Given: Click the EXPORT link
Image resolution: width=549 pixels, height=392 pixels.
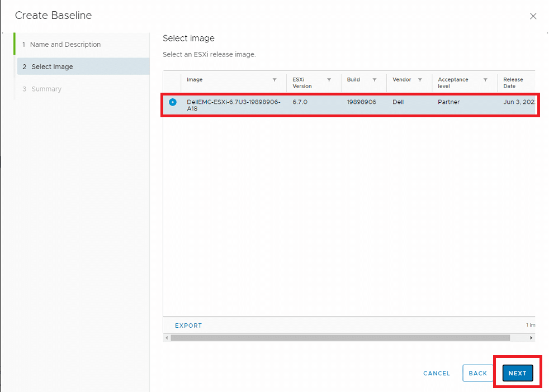Looking at the screenshot, I should pos(188,326).
